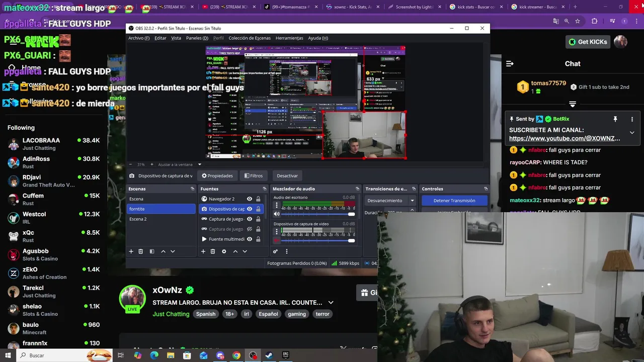Screen dimensions: 644x362
Task: Show hidden Captura de juego source
Action: tap(249, 229)
